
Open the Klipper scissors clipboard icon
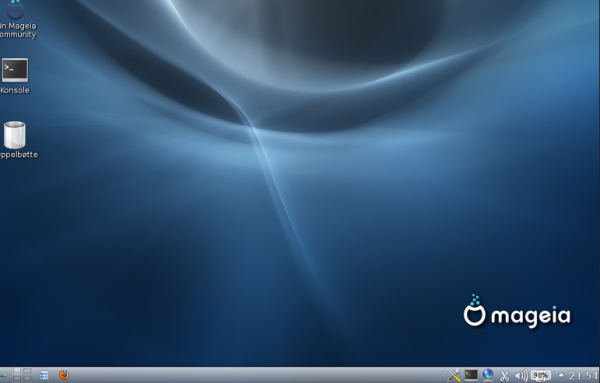[505, 376]
